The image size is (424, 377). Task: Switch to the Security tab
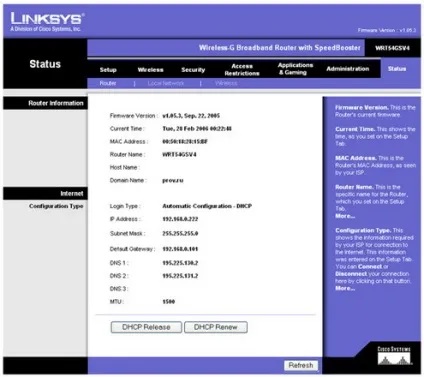tap(193, 70)
